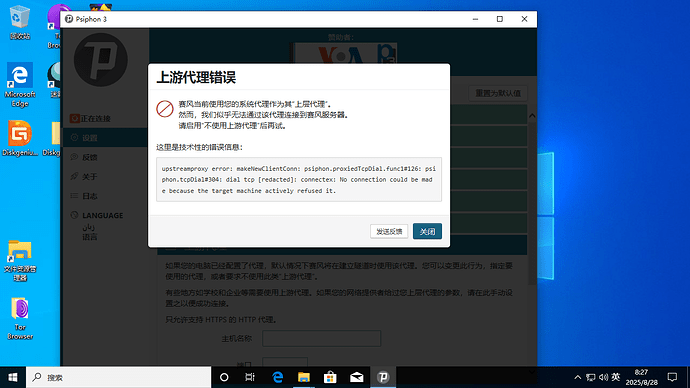Click the 主机名称 input field
Viewport: 690px width, 388px height.
[322, 338]
